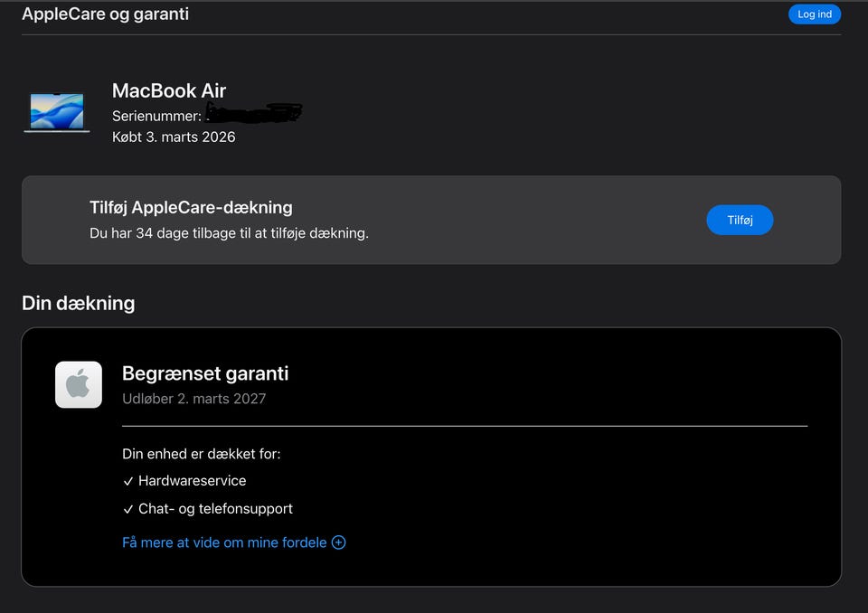Open the Få mere at vide om mine fordele link
The image size is (868, 613).
click(x=224, y=542)
